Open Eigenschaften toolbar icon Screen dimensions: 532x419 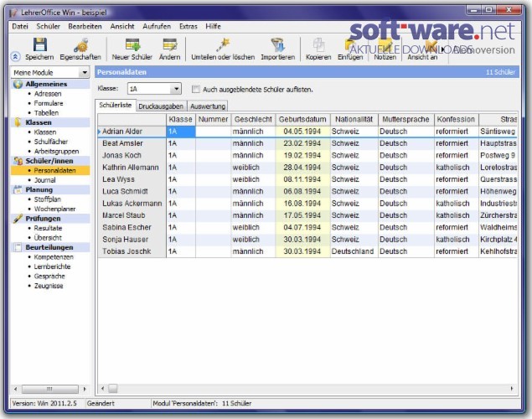80,45
